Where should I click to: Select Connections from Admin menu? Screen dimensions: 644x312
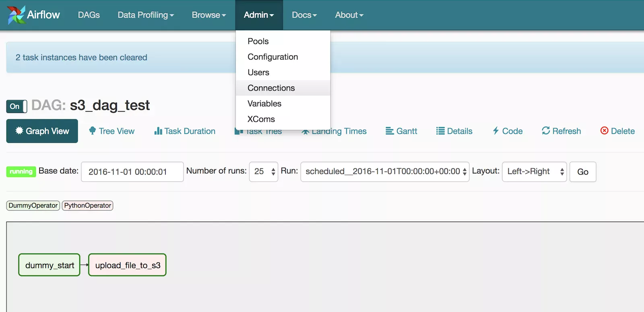click(x=283, y=88)
